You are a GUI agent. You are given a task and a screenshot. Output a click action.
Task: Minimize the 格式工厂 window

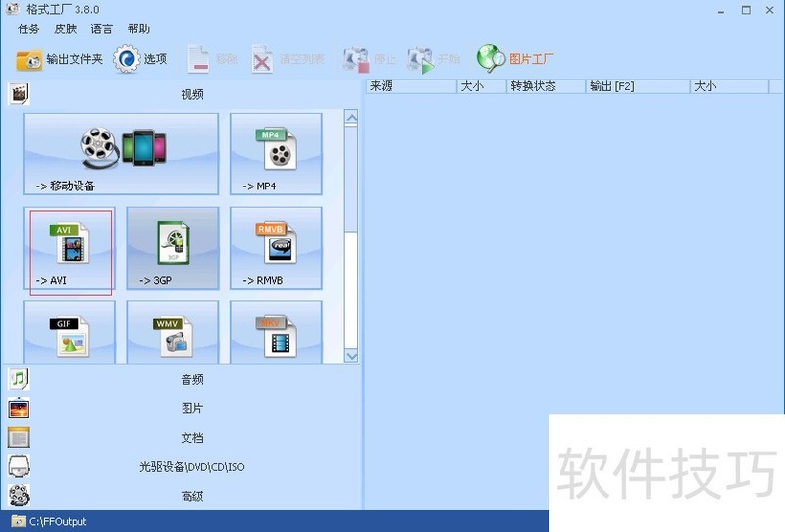721,10
